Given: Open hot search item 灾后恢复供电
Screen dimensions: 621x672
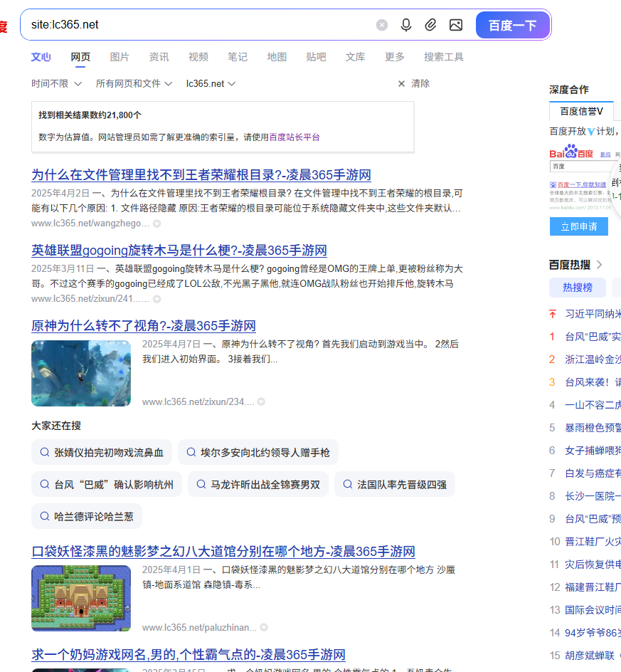Looking at the screenshot, I should point(593,565).
